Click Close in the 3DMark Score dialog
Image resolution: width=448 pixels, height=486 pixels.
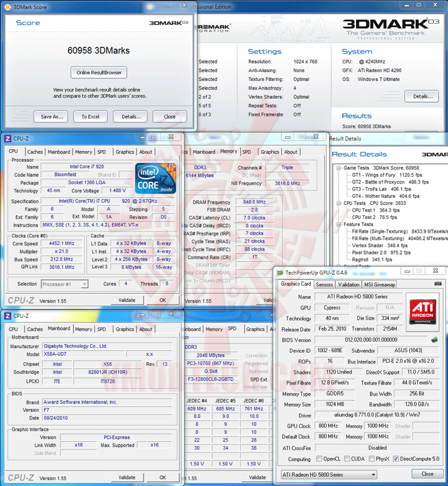[170, 116]
